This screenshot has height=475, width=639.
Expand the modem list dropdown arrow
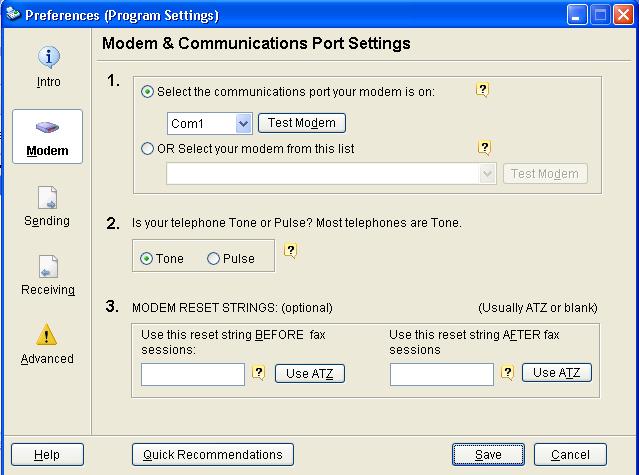[x=487, y=174]
